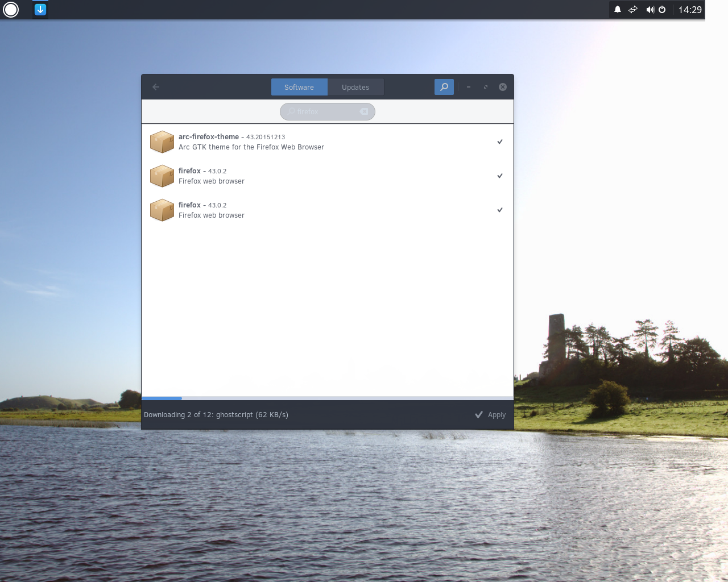This screenshot has width=728, height=582.
Task: Select the arc-firefox-theme package icon
Action: pos(162,142)
